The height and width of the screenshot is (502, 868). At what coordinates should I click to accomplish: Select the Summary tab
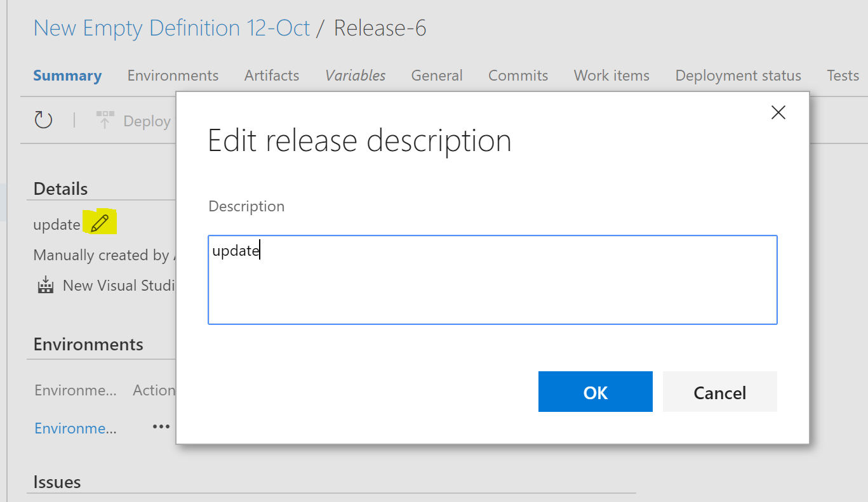point(67,75)
